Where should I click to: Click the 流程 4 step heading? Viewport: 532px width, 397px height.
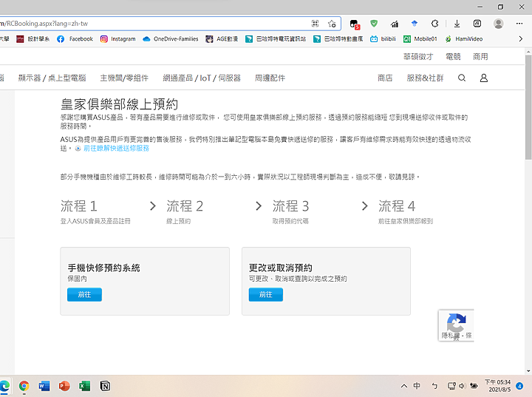pos(397,206)
